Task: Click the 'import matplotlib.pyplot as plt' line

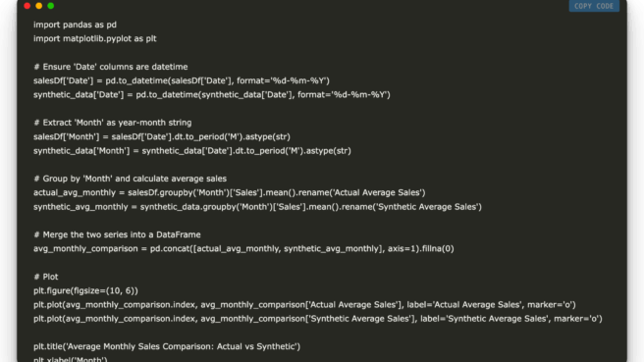Action: coord(95,38)
